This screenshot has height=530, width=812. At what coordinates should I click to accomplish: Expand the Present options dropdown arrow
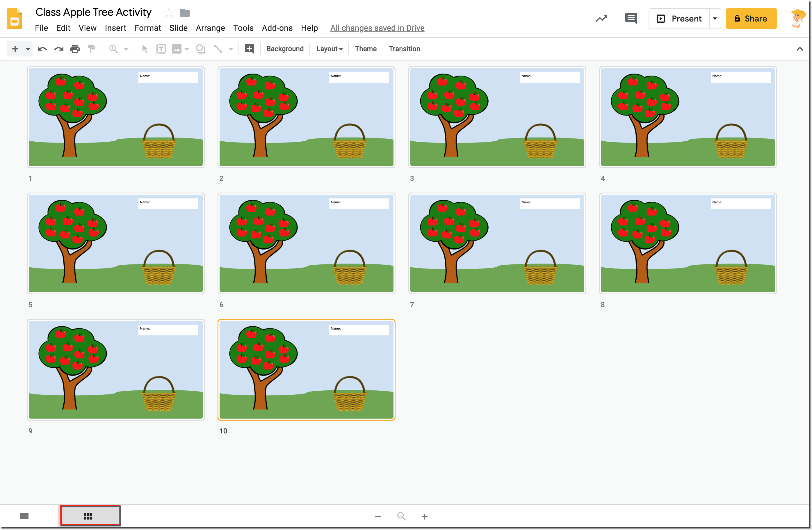point(715,18)
